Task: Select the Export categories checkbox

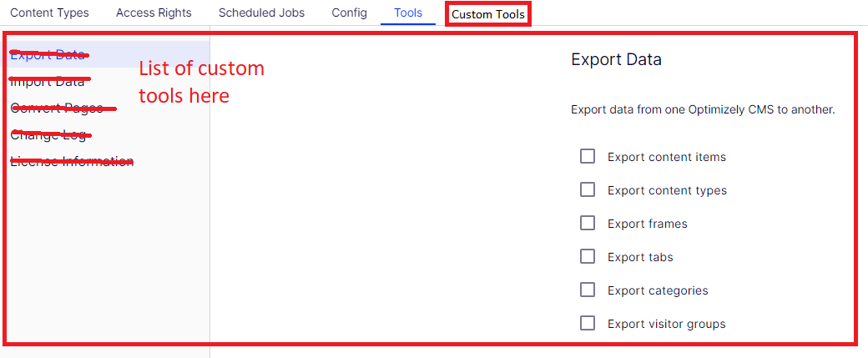Action: pyautogui.click(x=588, y=290)
